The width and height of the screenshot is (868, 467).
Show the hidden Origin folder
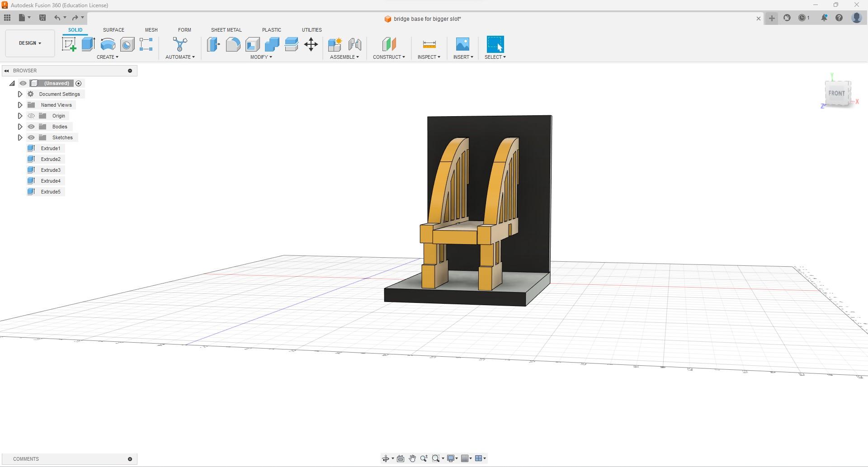click(31, 116)
